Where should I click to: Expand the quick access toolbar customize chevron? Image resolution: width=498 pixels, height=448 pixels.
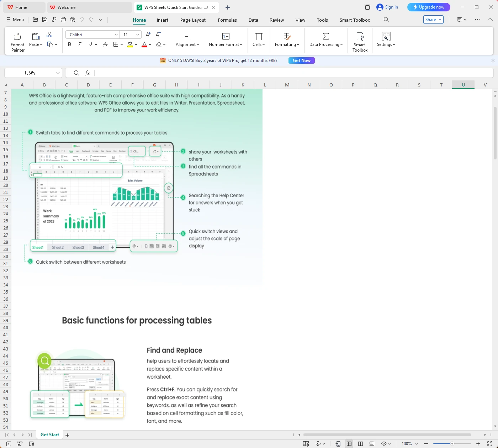(100, 20)
